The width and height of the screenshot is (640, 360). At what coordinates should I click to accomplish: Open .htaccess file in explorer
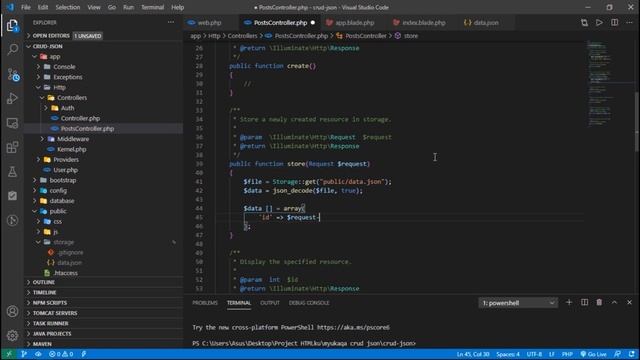coord(65,273)
